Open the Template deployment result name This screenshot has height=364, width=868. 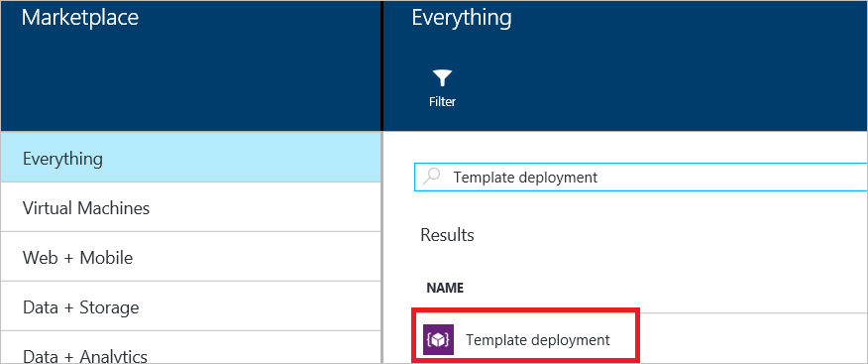538,339
